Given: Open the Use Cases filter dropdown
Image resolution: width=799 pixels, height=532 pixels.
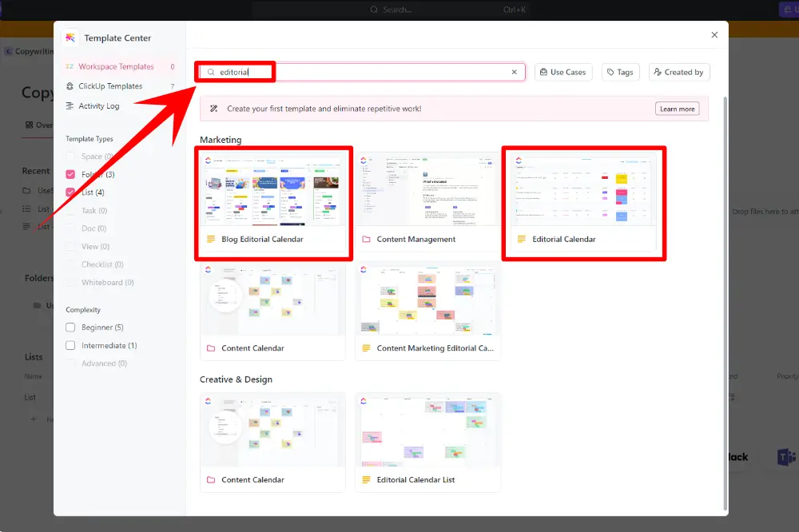Looking at the screenshot, I should 562,72.
